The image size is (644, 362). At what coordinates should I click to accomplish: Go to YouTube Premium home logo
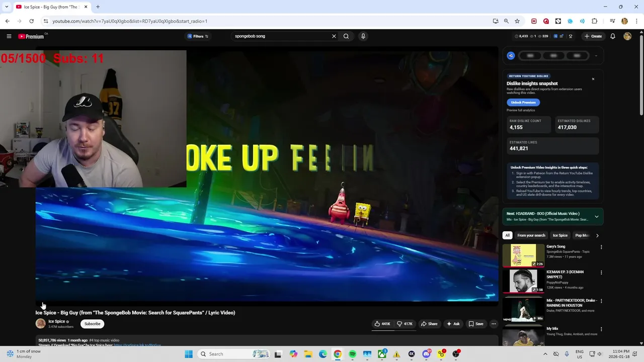pos(31,36)
